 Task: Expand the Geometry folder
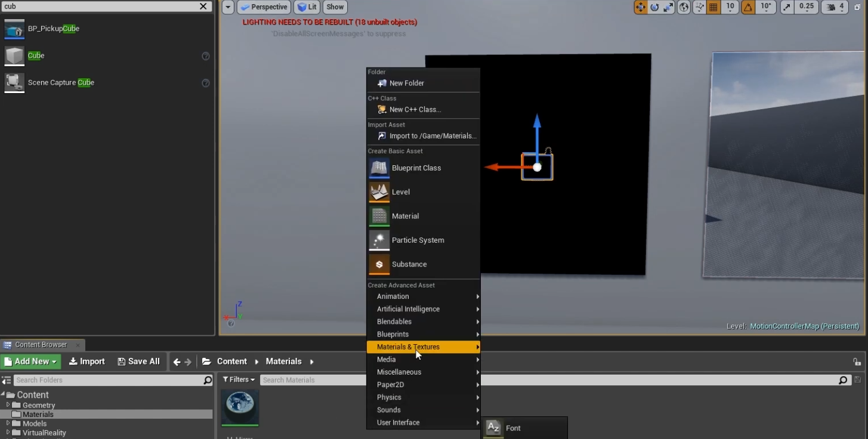click(x=8, y=405)
